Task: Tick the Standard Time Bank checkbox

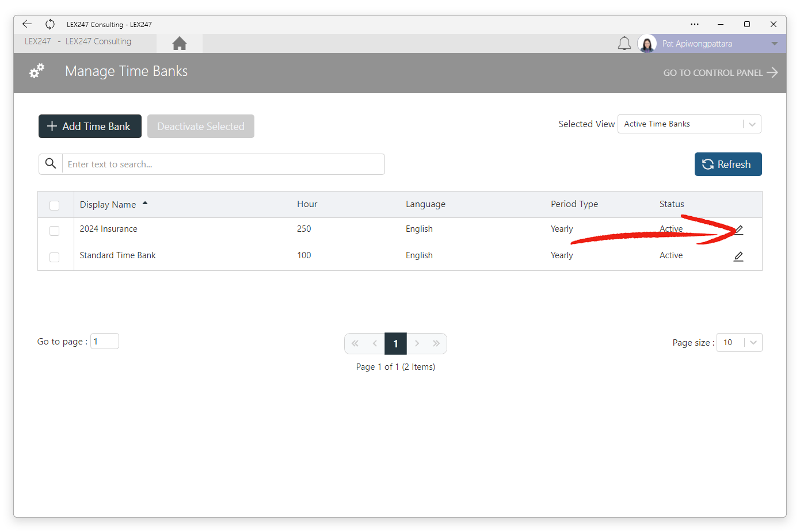Action: click(55, 257)
